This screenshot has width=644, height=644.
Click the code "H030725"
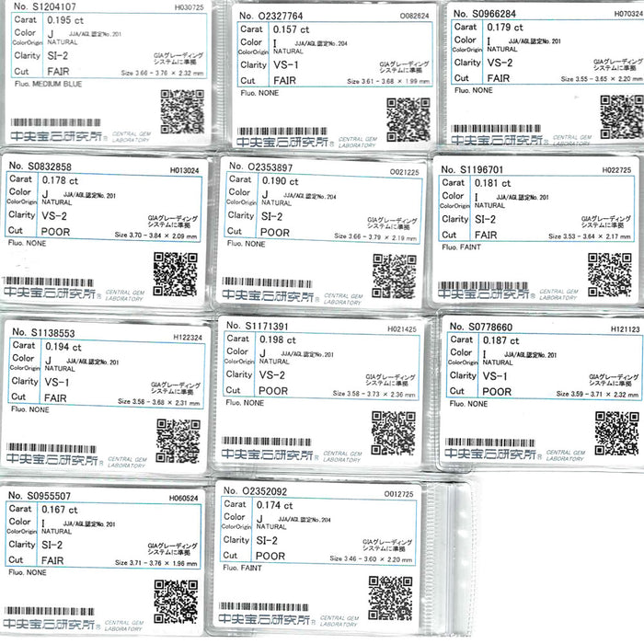click(x=189, y=7)
